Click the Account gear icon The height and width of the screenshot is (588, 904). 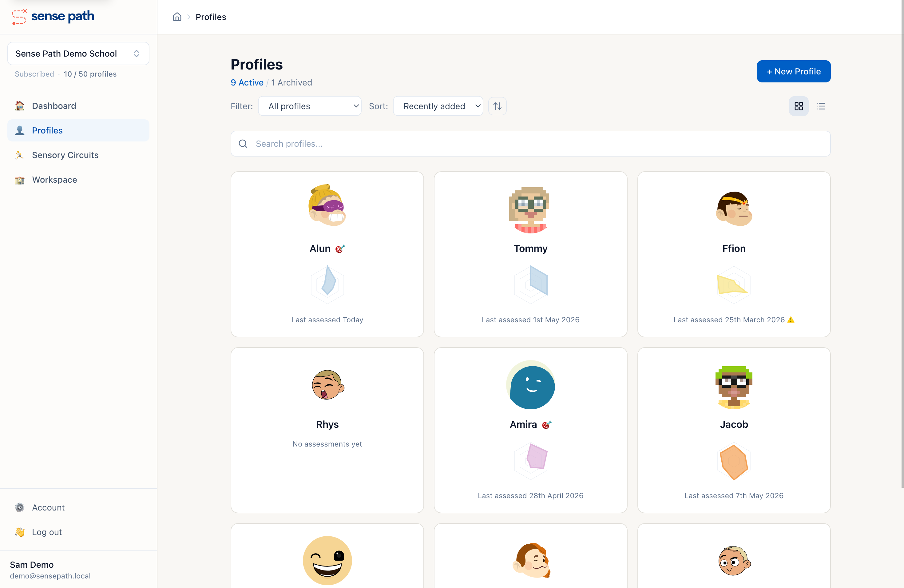tap(20, 507)
